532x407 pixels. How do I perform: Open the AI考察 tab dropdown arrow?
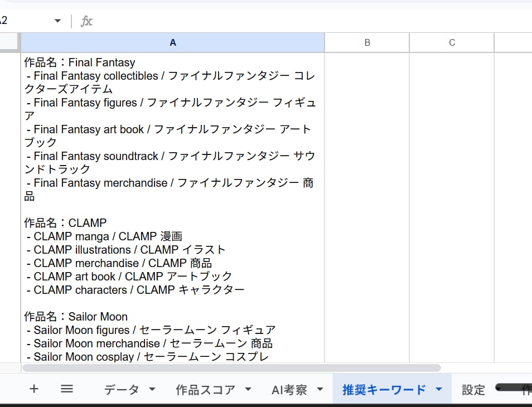[320, 389]
